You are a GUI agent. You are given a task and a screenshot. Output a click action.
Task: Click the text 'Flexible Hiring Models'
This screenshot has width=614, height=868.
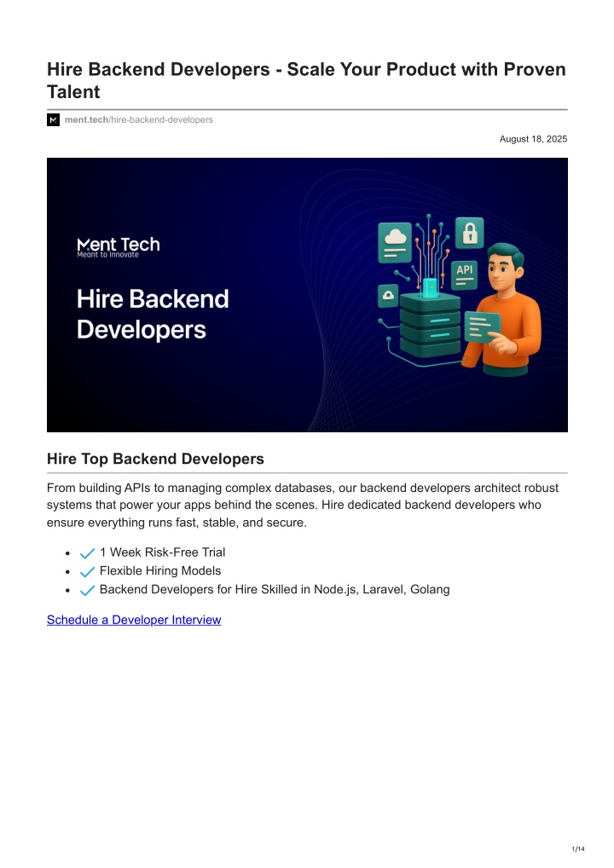(160, 570)
